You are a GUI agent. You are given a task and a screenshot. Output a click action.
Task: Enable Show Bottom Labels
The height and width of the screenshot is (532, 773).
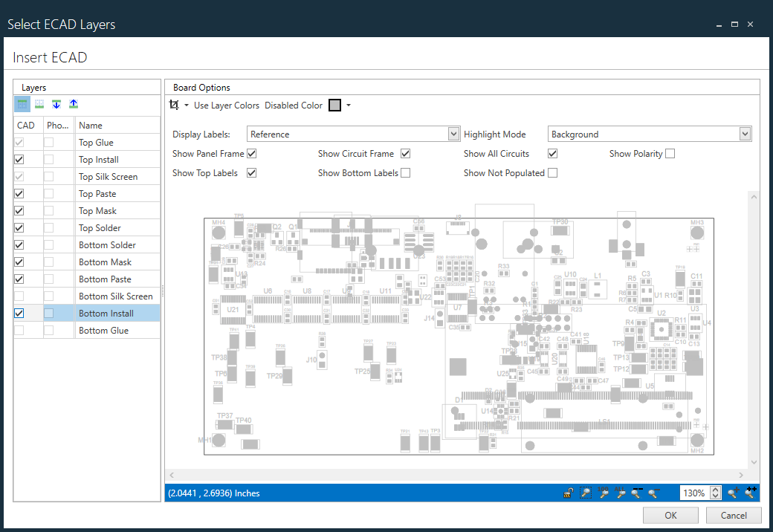[x=405, y=172]
